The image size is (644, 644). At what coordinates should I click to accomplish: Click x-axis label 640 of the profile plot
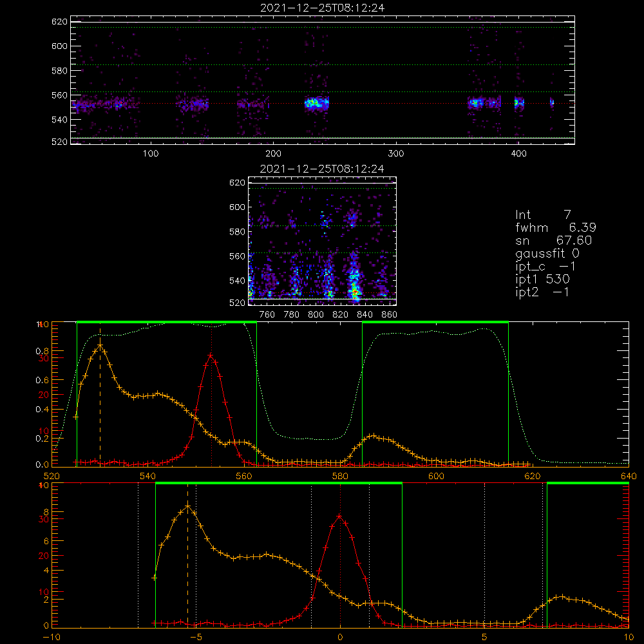point(629,476)
